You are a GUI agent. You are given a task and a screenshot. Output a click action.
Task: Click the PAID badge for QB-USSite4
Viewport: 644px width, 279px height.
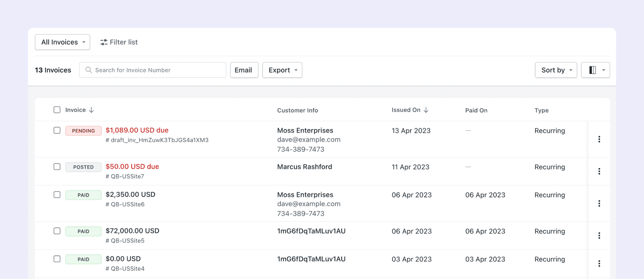pyautogui.click(x=83, y=259)
